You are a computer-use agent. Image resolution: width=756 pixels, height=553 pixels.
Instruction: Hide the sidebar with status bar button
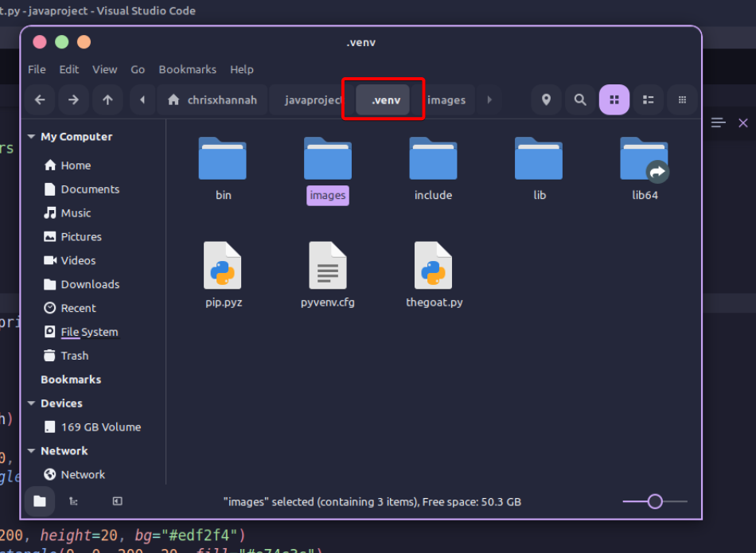(117, 501)
